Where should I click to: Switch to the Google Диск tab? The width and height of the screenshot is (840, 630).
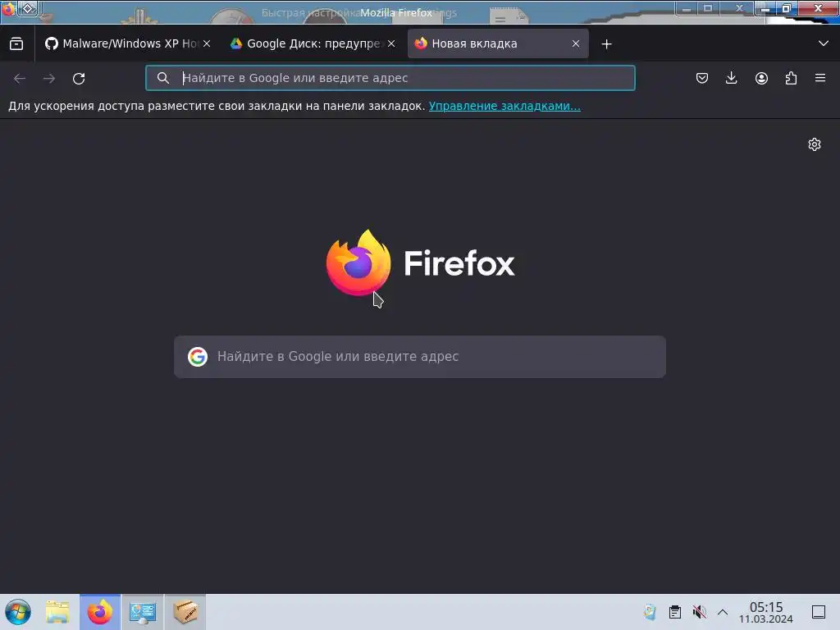tap(313, 44)
